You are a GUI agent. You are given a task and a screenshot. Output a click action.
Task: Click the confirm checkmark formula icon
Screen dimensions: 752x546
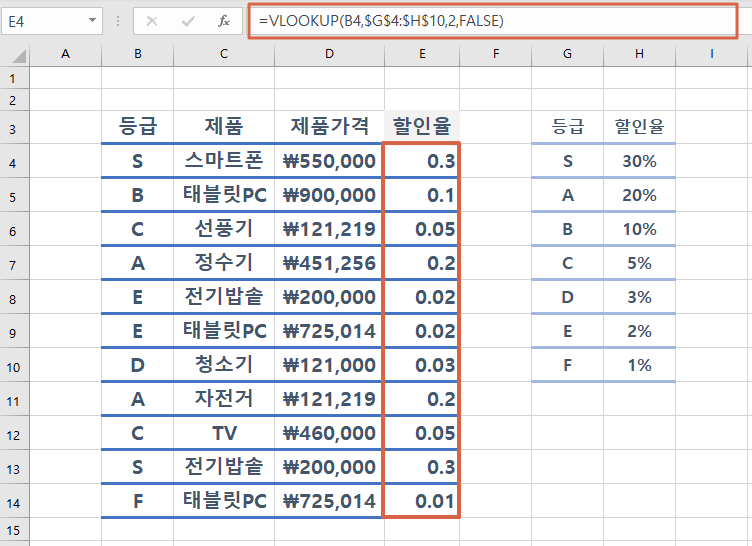point(188,21)
